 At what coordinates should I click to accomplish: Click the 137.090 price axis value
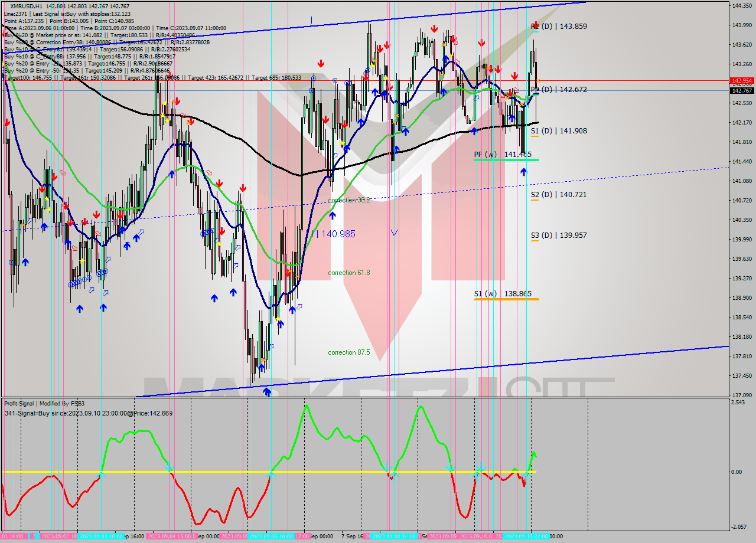coord(742,395)
